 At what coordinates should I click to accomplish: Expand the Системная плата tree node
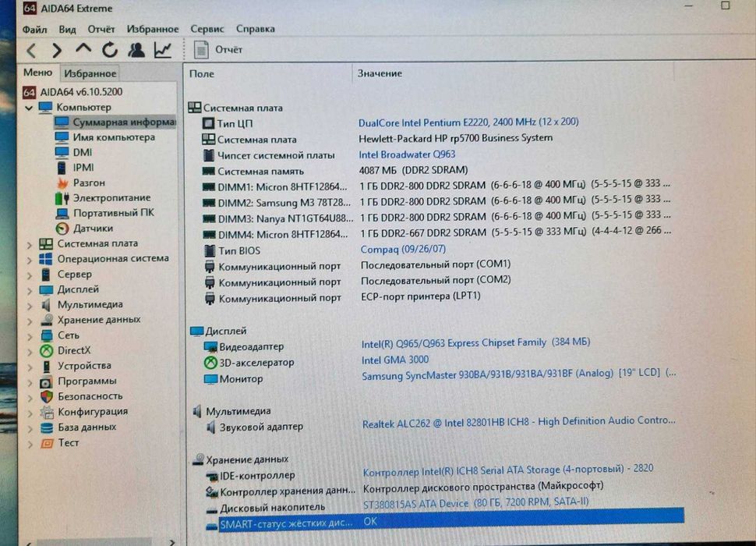[30, 245]
